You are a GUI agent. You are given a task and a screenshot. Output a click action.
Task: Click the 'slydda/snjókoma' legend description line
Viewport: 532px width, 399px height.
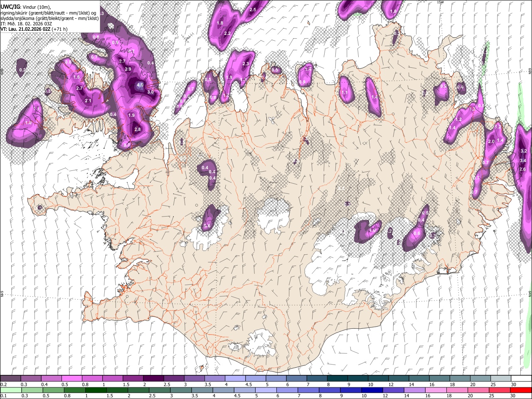tap(49, 18)
